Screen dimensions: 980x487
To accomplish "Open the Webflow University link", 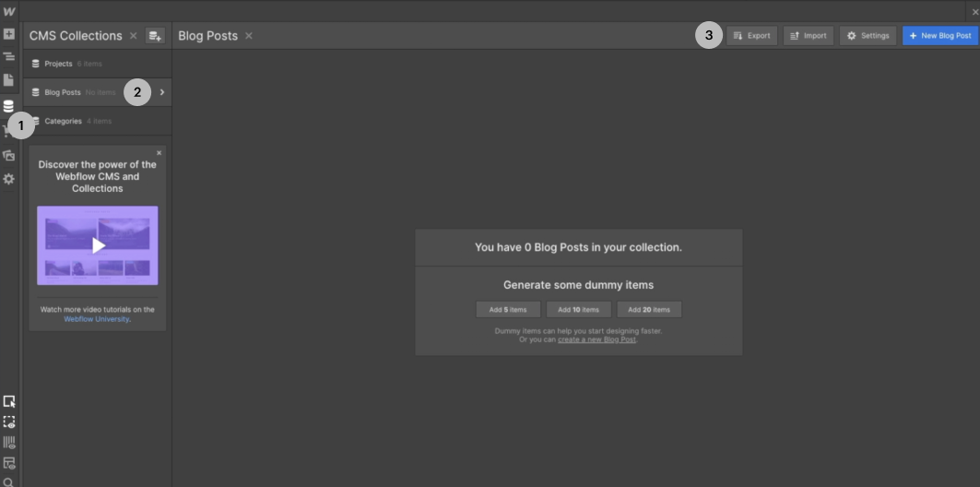I will 96,319.
